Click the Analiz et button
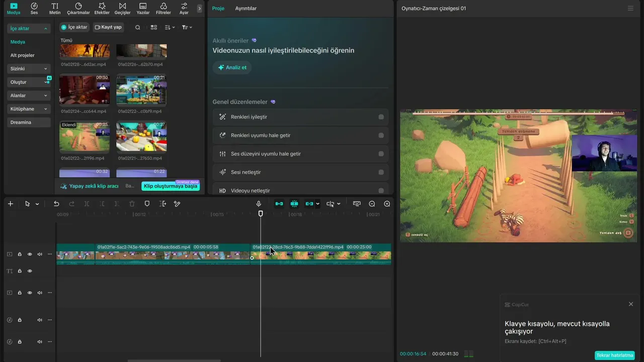Screen dimensions: 644x362 pos(232,67)
